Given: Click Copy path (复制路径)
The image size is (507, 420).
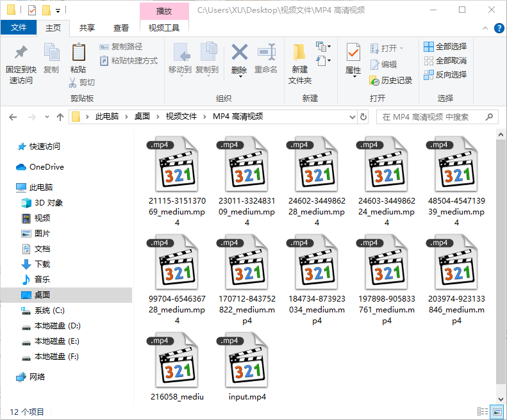Looking at the screenshot, I should [121, 47].
